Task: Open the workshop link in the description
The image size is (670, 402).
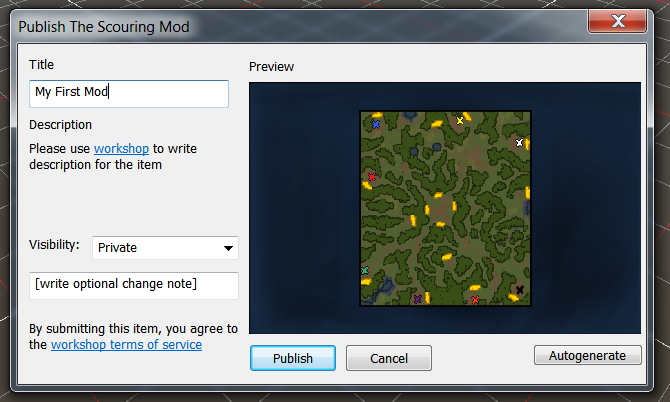Action: (121, 149)
